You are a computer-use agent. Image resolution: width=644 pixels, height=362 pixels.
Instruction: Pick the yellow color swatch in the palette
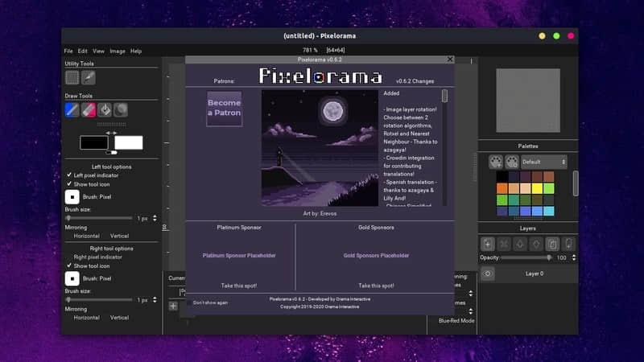(537, 188)
